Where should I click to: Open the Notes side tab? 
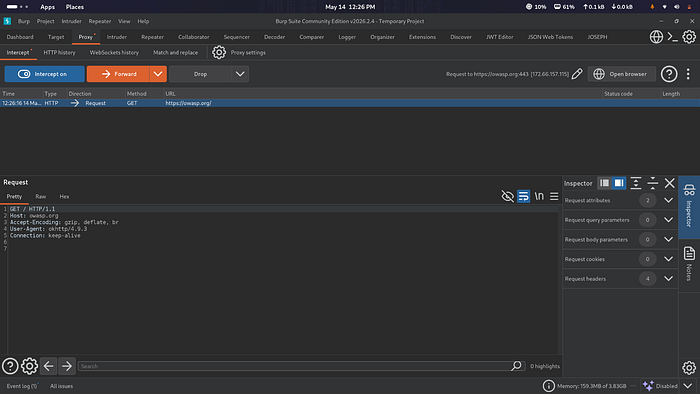click(x=689, y=264)
